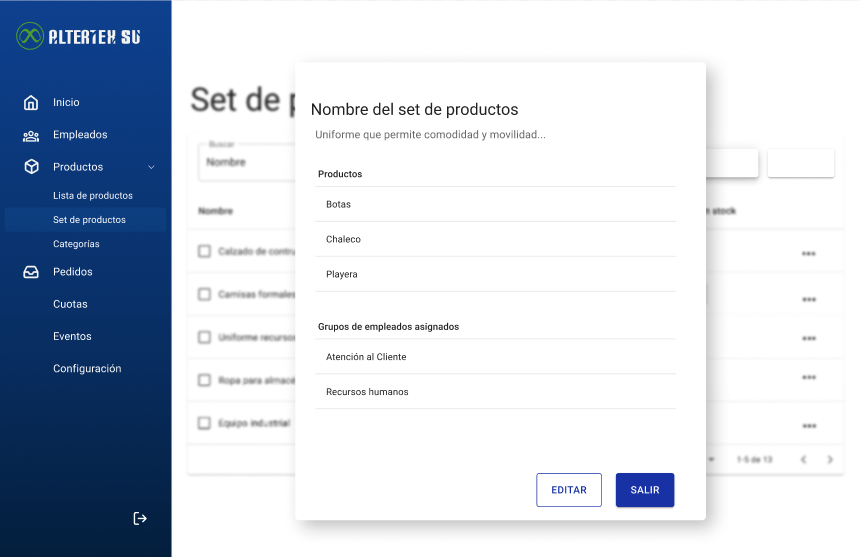This screenshot has width=860, height=557.
Task: Open Inicio in sidebar
Action: [66, 103]
